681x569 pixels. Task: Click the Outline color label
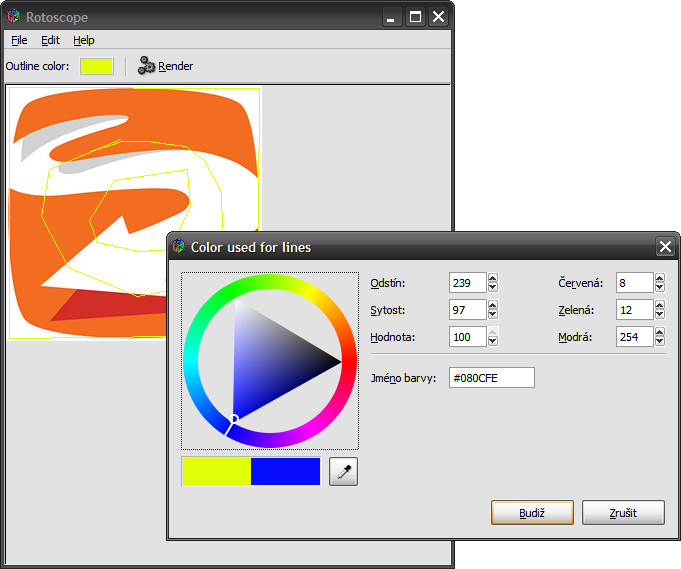click(37, 66)
